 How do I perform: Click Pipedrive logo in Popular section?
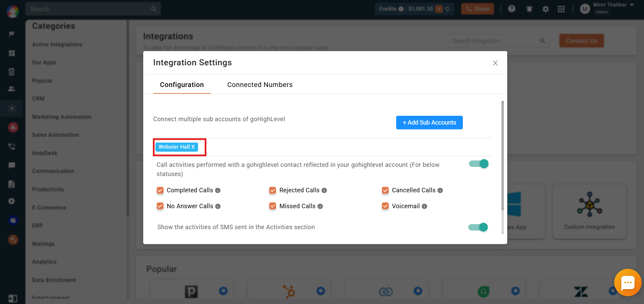[191, 291]
